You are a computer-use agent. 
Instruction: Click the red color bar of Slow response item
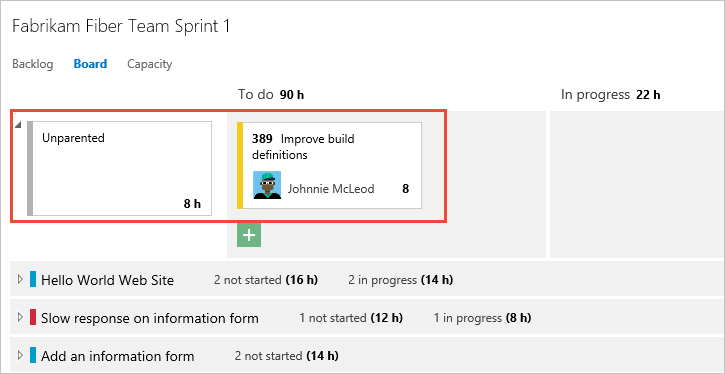(33, 317)
